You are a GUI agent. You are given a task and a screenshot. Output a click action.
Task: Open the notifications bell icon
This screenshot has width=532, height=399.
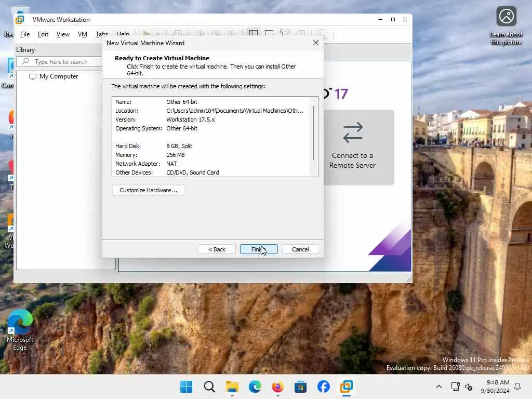pos(518,387)
